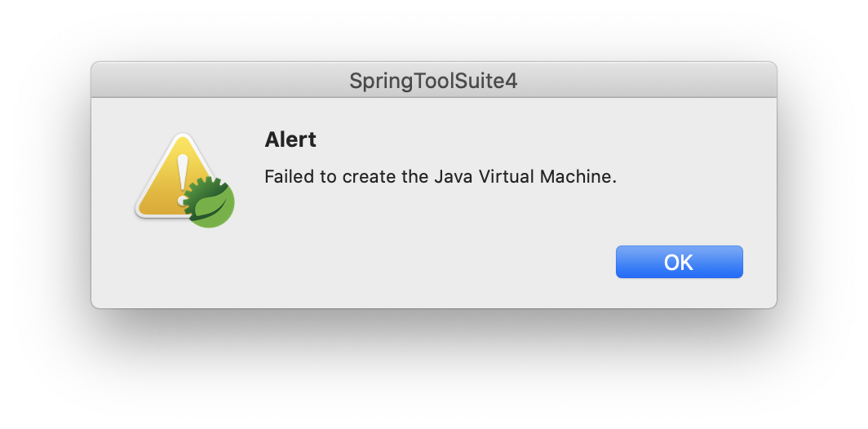This screenshot has width=868, height=429.
Task: Click the gray dialog title bar
Action: pos(433,80)
